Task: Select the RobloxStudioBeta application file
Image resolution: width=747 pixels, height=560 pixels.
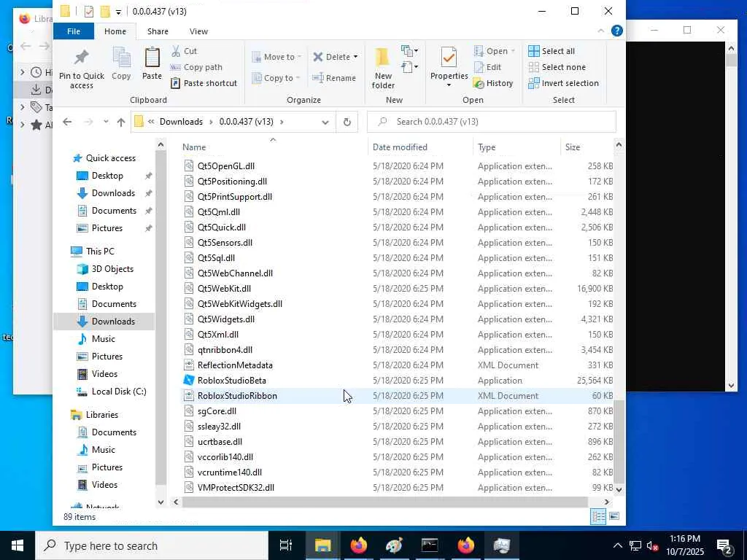Action: (231, 381)
